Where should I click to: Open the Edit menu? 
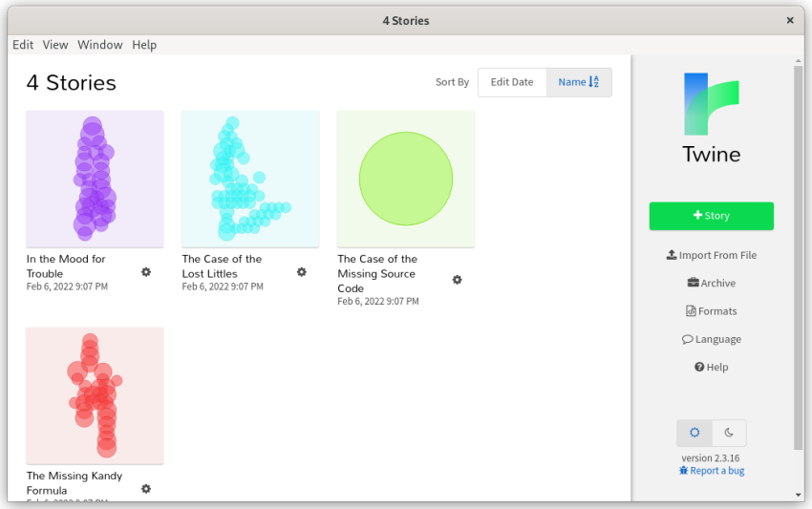point(23,45)
